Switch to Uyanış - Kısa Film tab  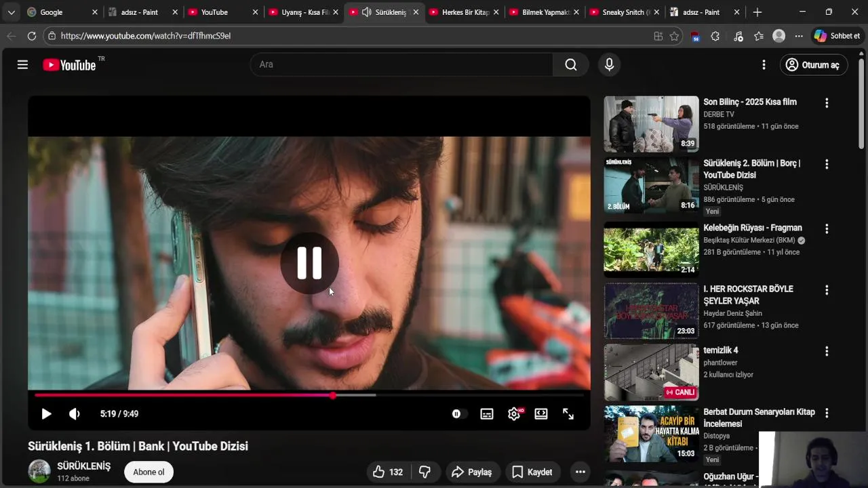tap(303, 12)
